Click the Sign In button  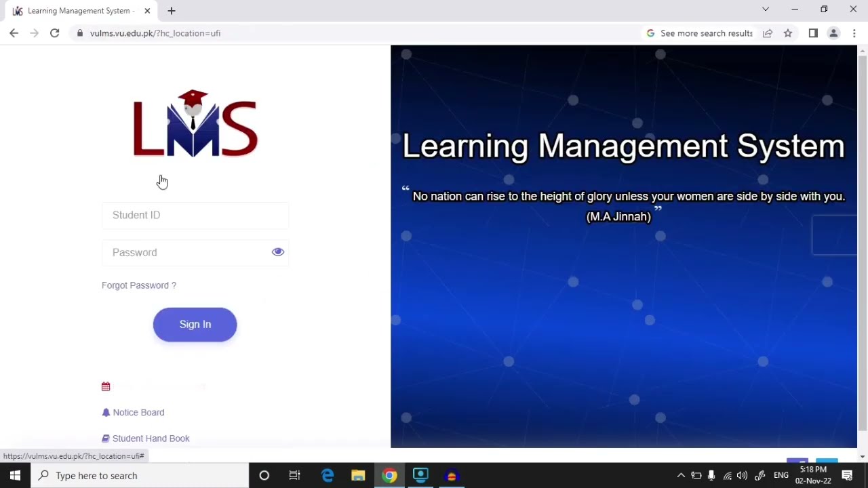coord(195,324)
